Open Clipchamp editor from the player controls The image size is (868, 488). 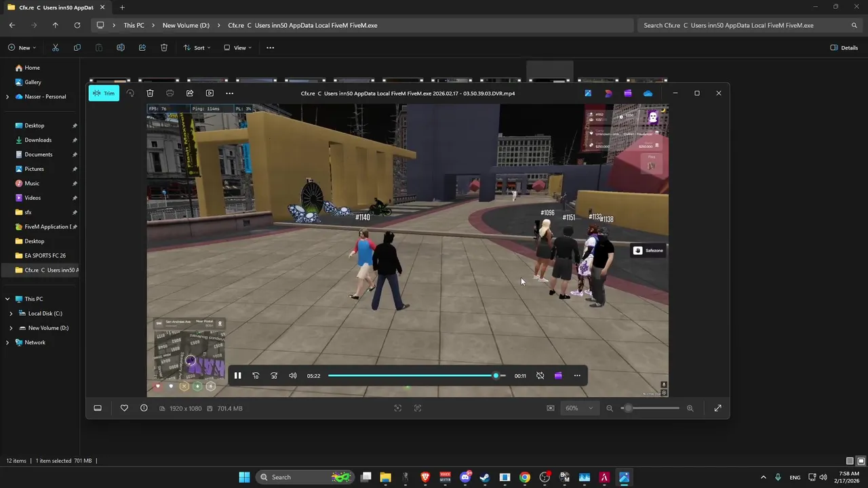click(x=558, y=375)
